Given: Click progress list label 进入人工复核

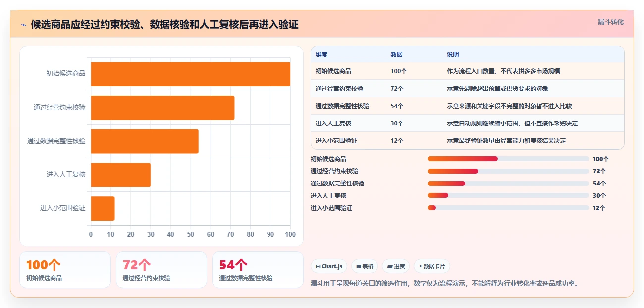Looking at the screenshot, I should 328,196.
